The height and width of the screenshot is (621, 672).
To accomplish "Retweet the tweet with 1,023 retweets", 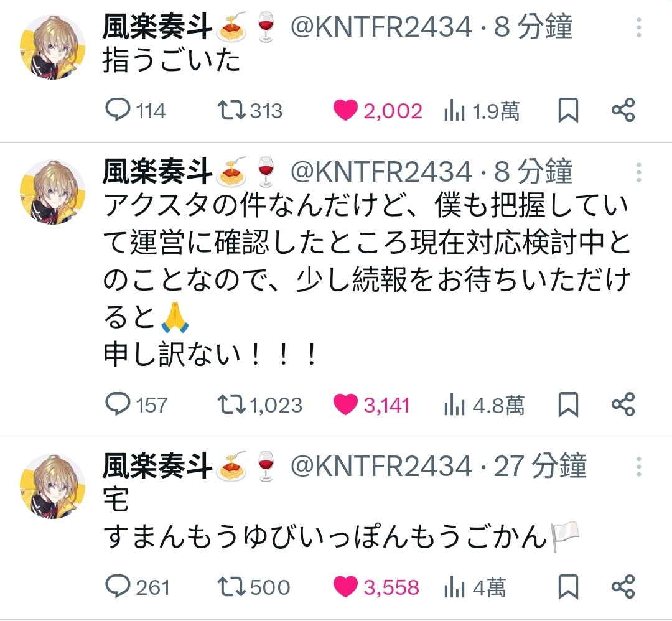I will [x=259, y=404].
